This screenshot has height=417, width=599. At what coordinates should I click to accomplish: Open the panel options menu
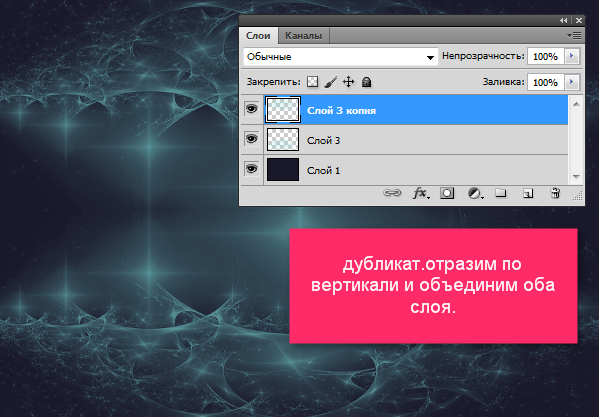(x=574, y=36)
